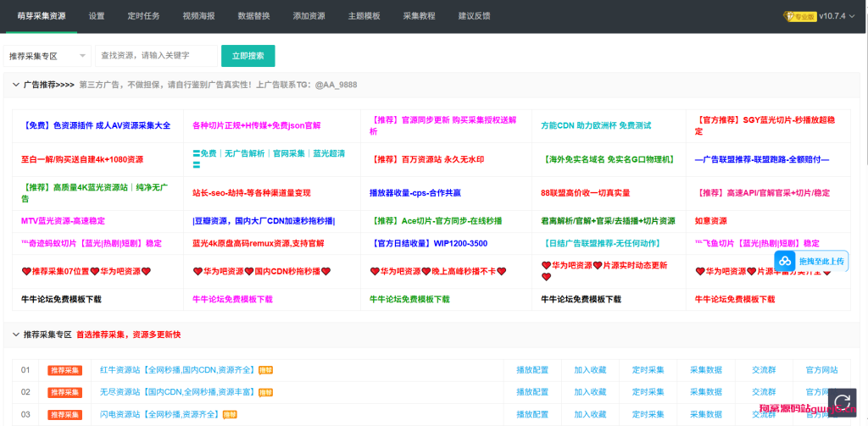
Task: Collapse the 广告推荐 section
Action: pyautogui.click(x=15, y=85)
